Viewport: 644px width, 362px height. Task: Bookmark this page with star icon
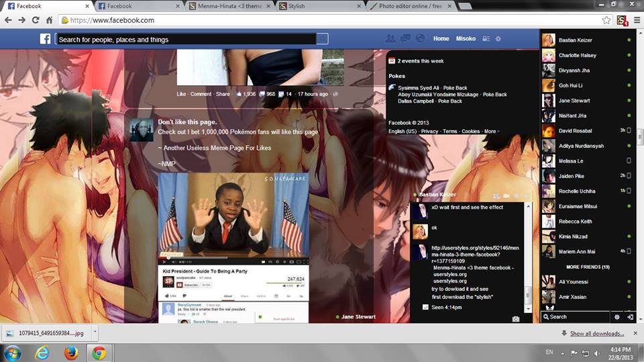tap(606, 20)
